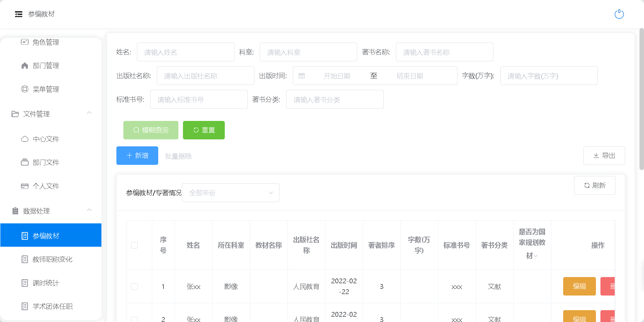Click the 角色管理 icon in sidebar
Screen dimensions: 644x322
tap(25, 42)
